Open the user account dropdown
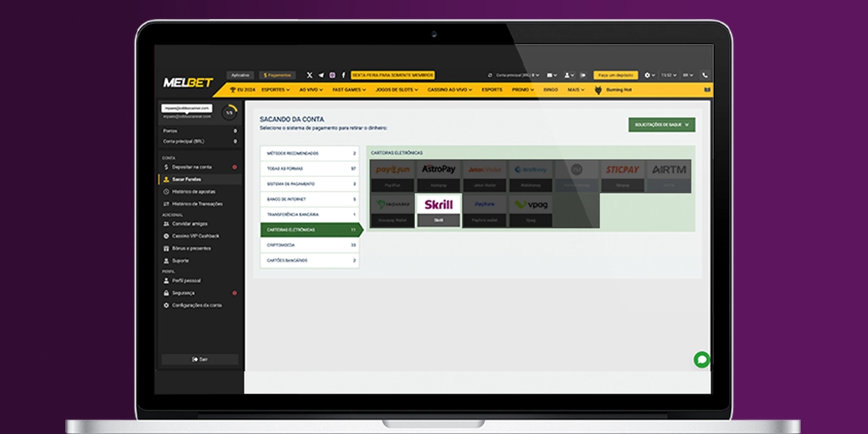868x434 pixels. (569, 75)
